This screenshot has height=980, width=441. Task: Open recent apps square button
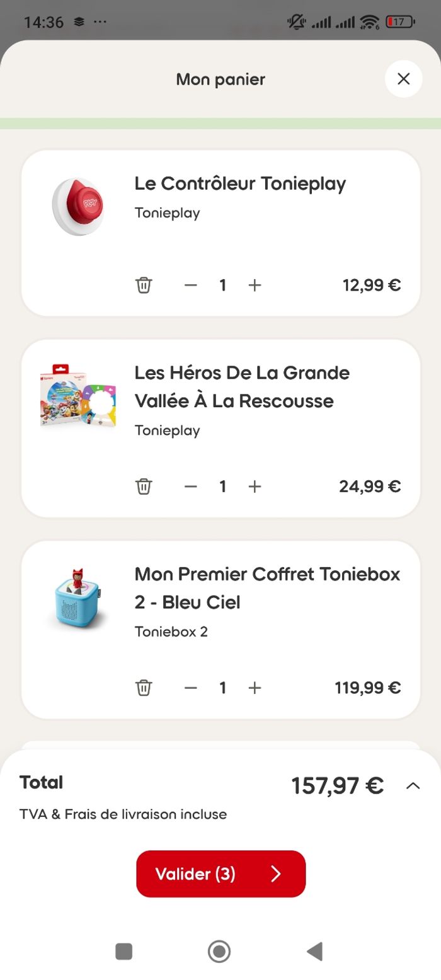[x=124, y=951]
